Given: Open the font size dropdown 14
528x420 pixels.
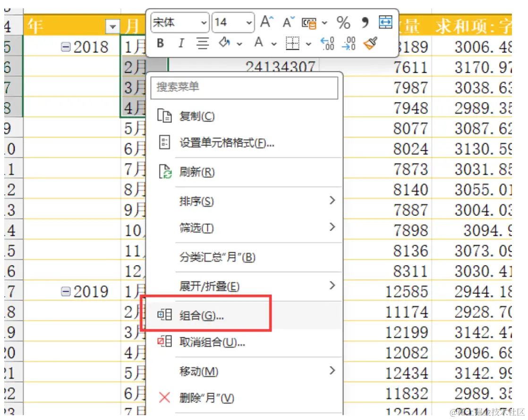Looking at the screenshot, I should pyautogui.click(x=249, y=23).
